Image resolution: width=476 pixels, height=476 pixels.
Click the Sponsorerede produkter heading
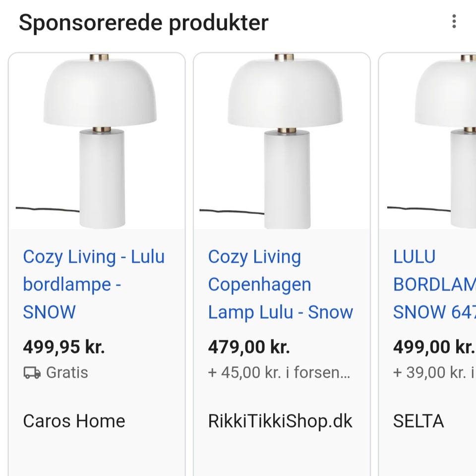coord(143,23)
